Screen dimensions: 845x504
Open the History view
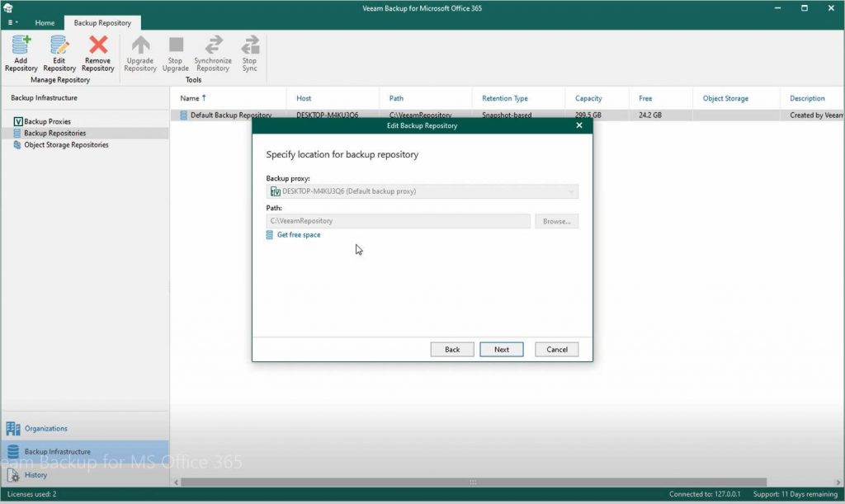tap(85, 475)
